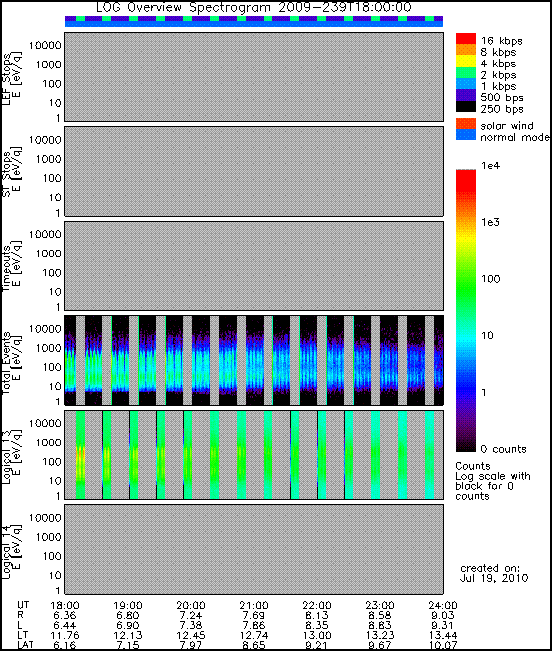
Task: Click the normal mode blue swatch
Action: pos(466,135)
